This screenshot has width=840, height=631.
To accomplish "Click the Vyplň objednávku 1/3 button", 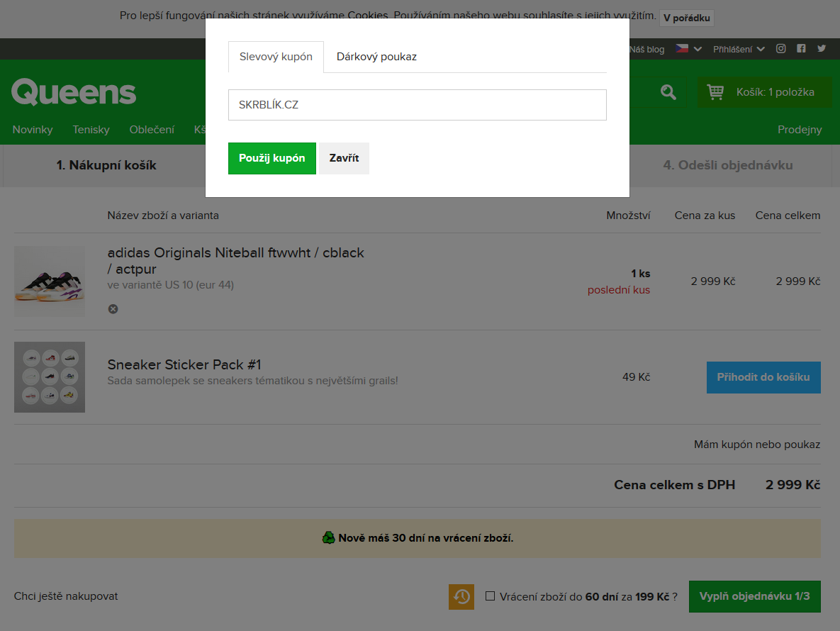I will pos(754,597).
